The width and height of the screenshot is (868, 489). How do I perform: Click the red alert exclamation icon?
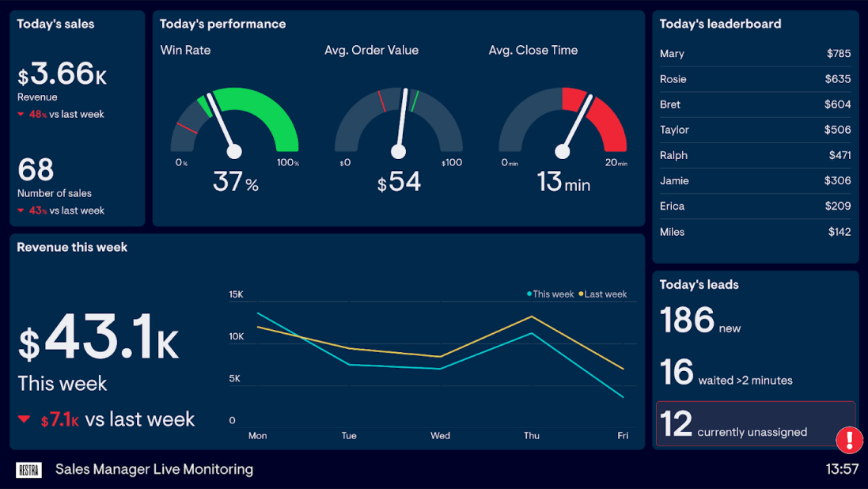click(x=849, y=439)
